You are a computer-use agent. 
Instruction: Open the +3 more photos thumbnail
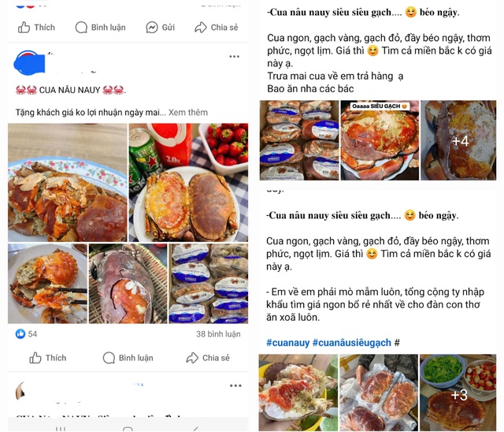(458, 393)
